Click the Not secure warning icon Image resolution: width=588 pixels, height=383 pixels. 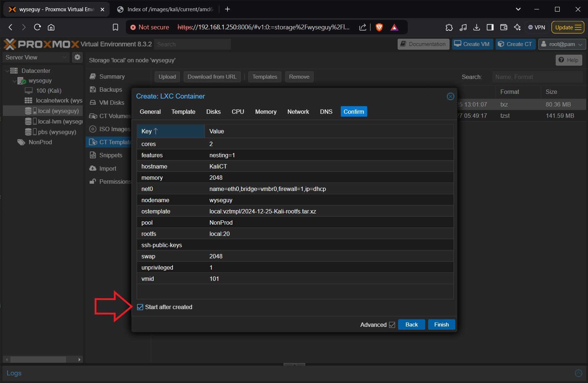coord(133,27)
